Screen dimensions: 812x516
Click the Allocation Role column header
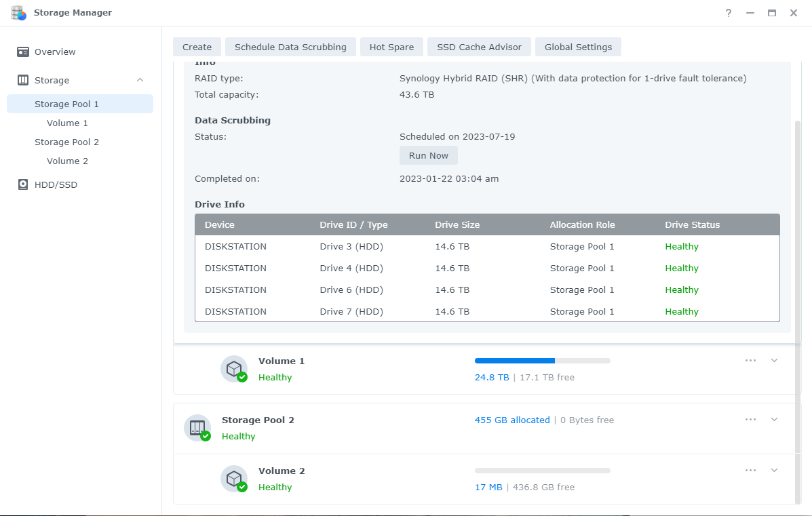(583, 224)
